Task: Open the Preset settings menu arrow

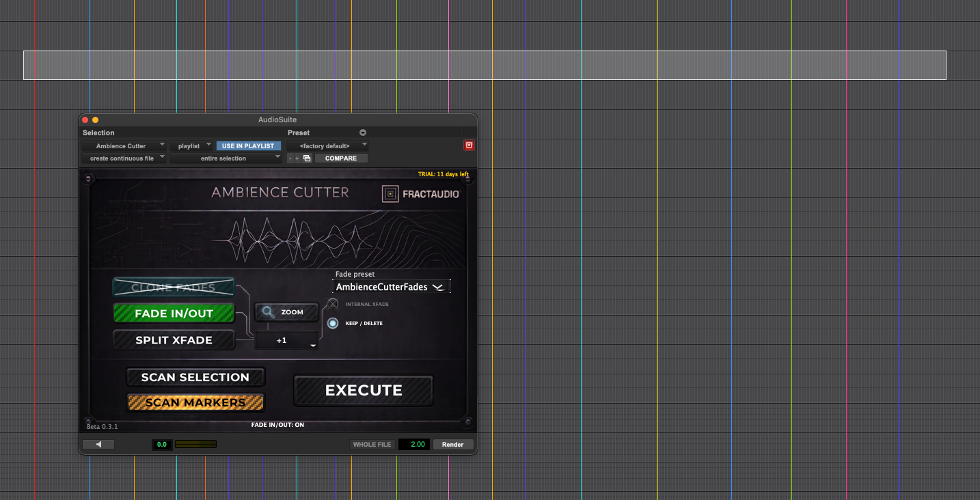Action: 363,133
